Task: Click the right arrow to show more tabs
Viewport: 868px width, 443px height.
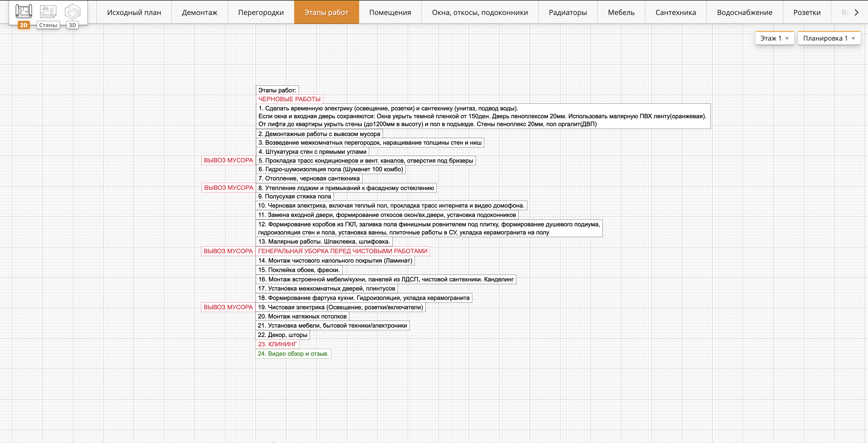Action: pos(856,12)
